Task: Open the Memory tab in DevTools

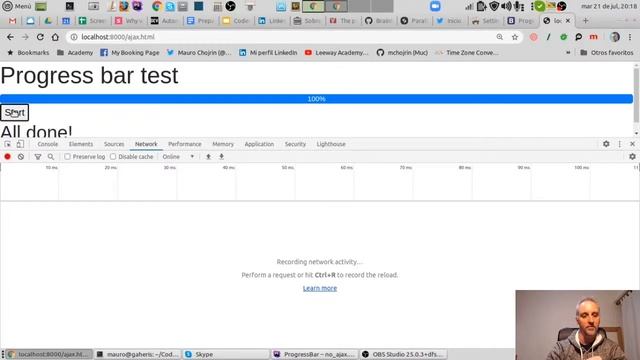Action: 223,144
